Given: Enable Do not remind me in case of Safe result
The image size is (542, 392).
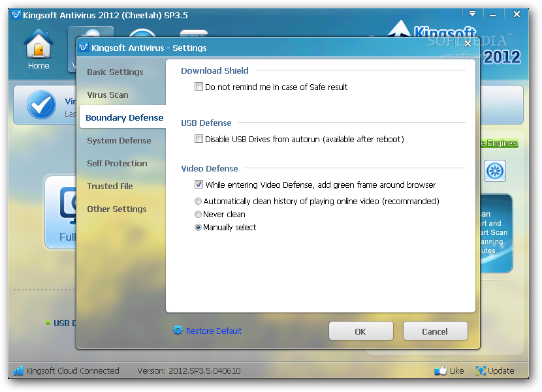Looking at the screenshot, I should 199,87.
